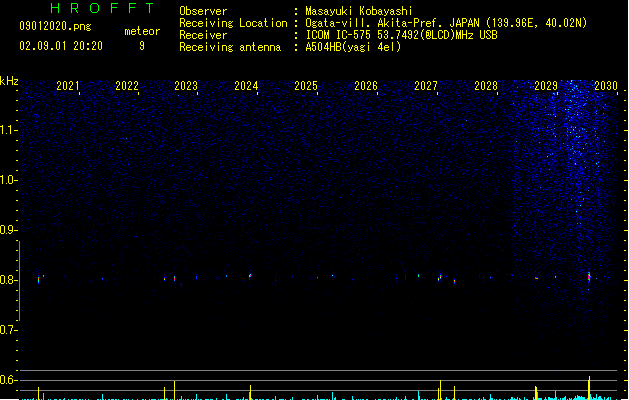Click the HROFFT title text
The height and width of the screenshot is (400, 629).
[103, 8]
